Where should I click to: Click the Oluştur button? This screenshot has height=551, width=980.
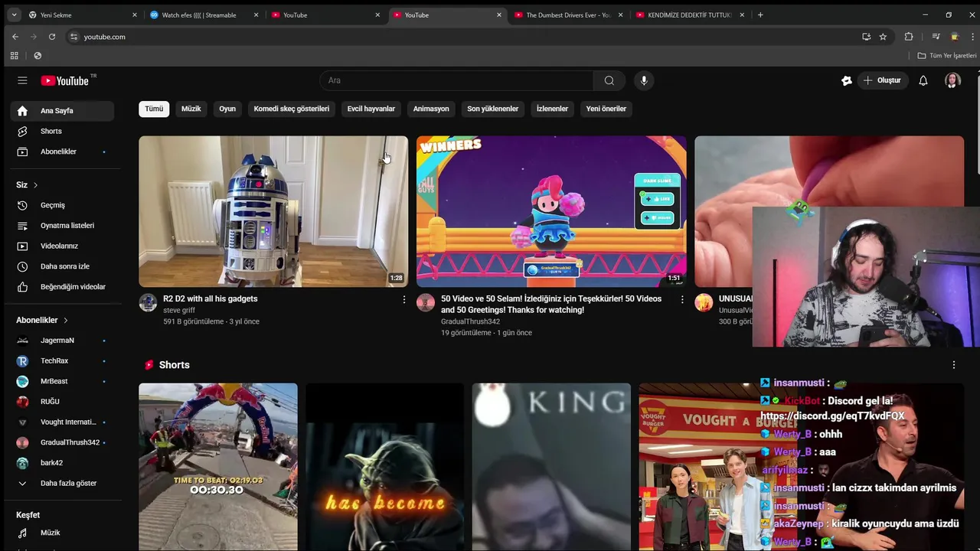tap(882, 80)
